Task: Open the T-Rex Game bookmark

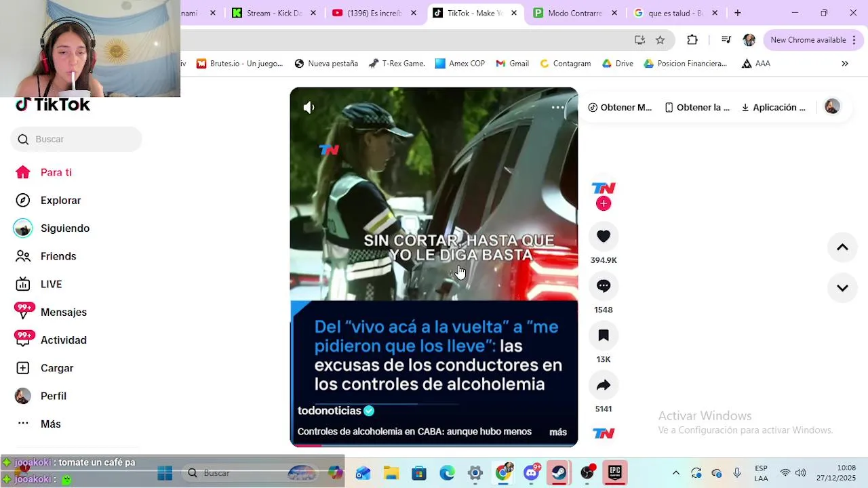Action: (x=397, y=64)
